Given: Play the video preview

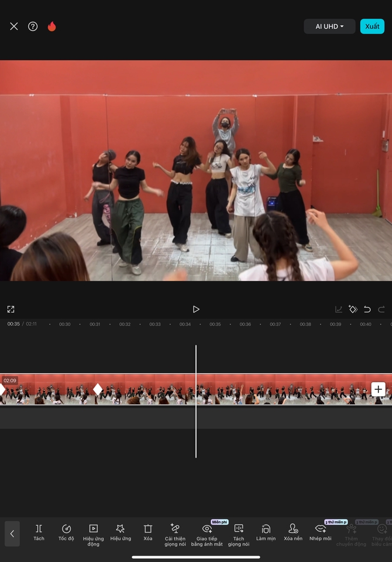Looking at the screenshot, I should pyautogui.click(x=196, y=309).
